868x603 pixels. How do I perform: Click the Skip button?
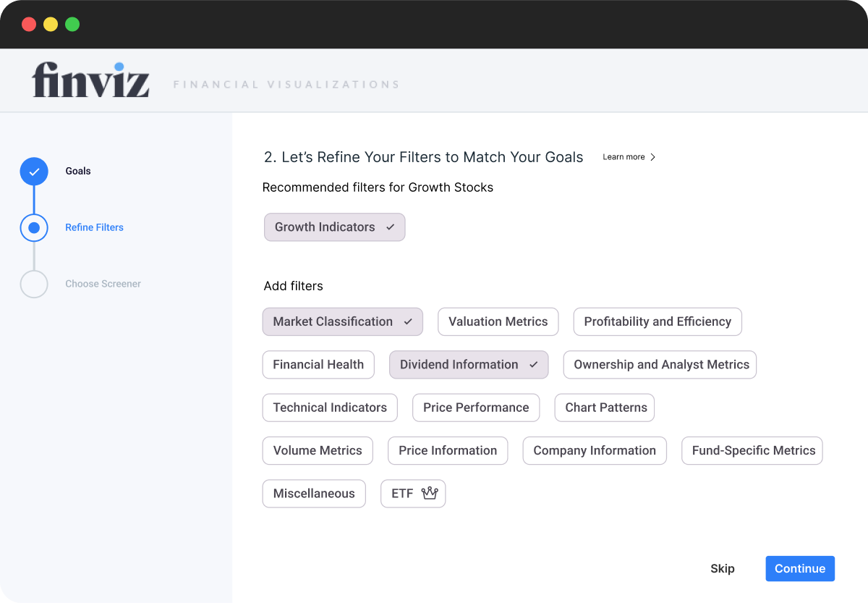click(x=722, y=569)
